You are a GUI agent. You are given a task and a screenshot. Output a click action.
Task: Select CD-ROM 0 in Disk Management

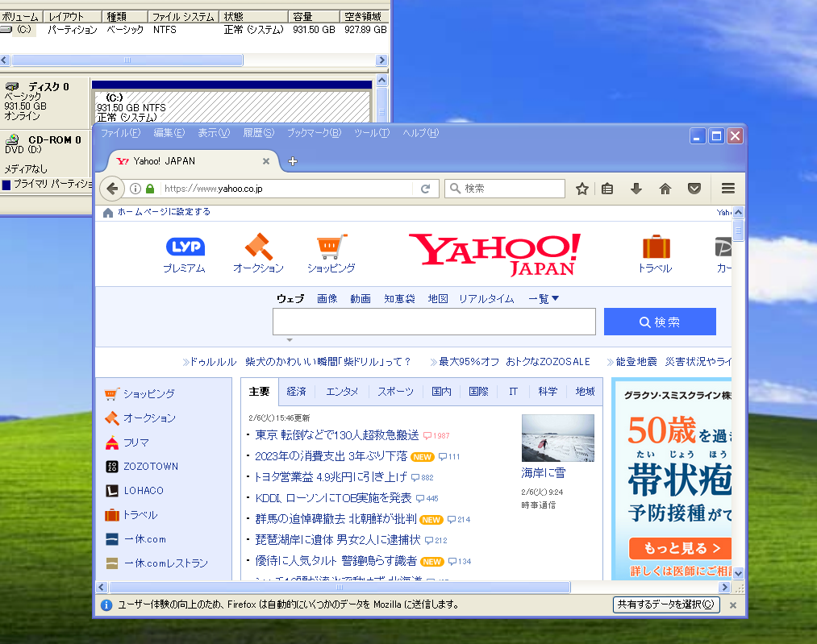(x=45, y=154)
